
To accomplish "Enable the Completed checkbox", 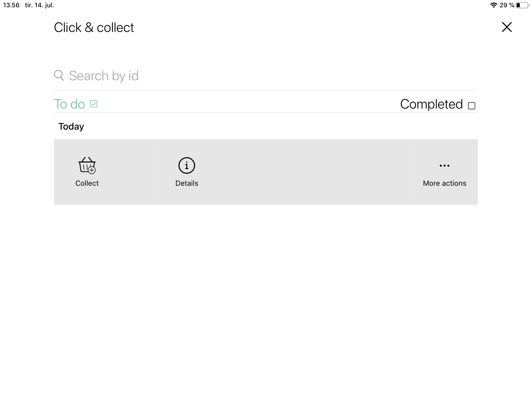I will (471, 106).
